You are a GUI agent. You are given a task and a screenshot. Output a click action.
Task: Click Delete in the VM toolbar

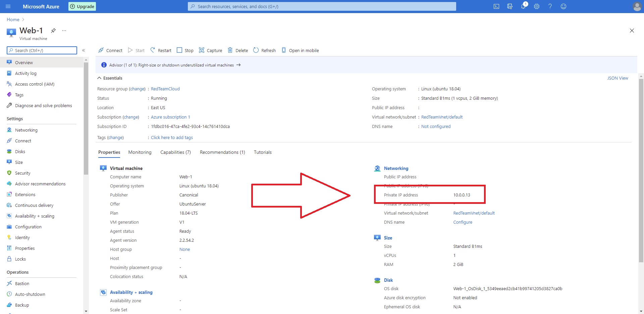click(x=238, y=50)
